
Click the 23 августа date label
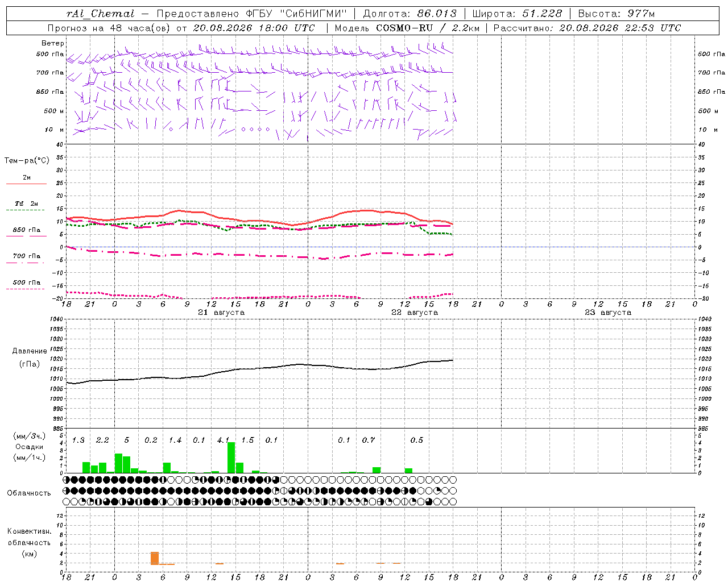tap(608, 313)
